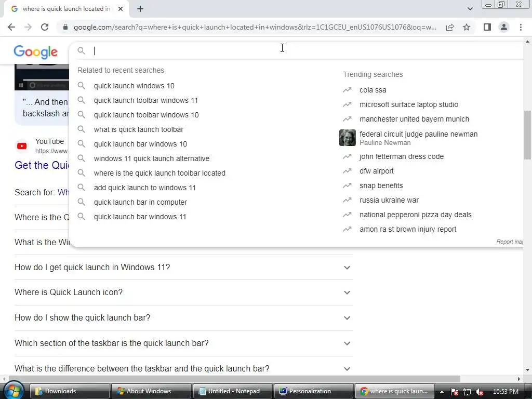The height and width of the screenshot is (399, 532).
Task: Click trending arrow icon beside 'dfw airport'
Action: pos(347,171)
